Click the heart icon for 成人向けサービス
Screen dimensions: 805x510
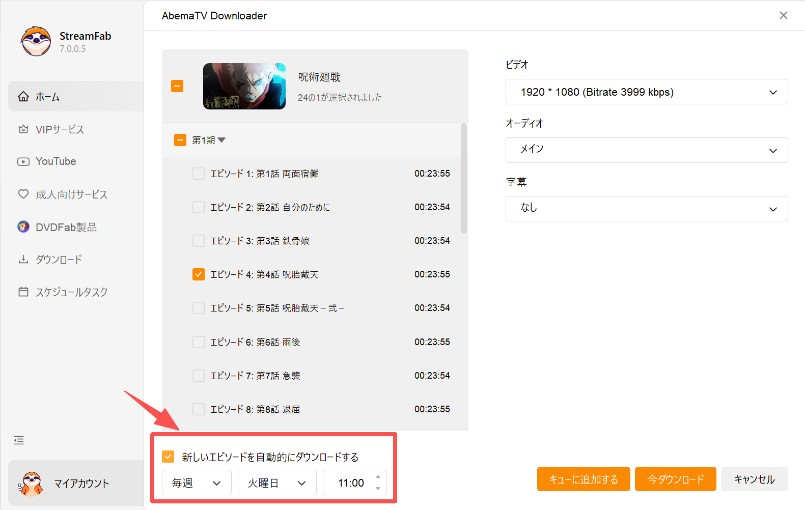(23, 194)
